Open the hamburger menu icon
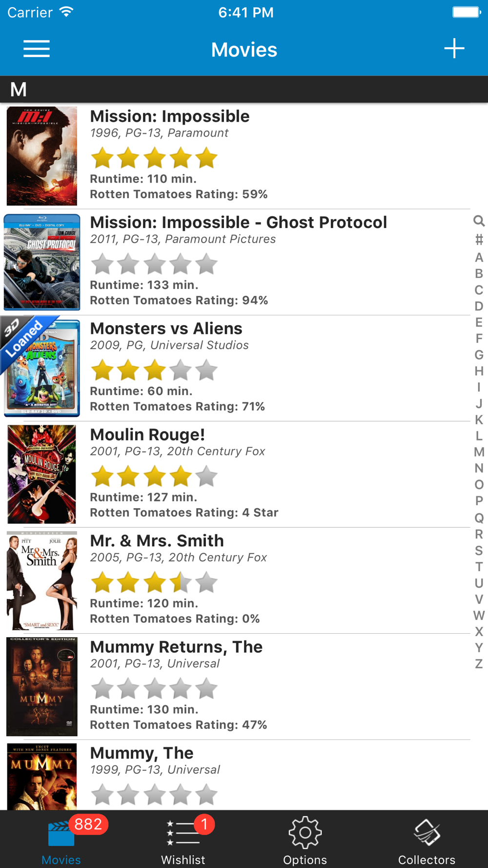 tap(37, 49)
